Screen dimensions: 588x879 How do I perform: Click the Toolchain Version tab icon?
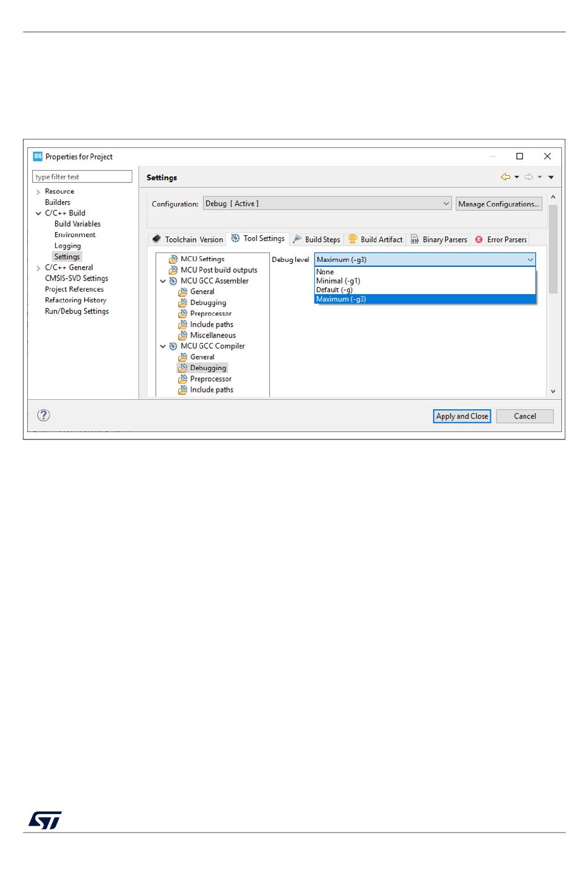[x=157, y=239]
